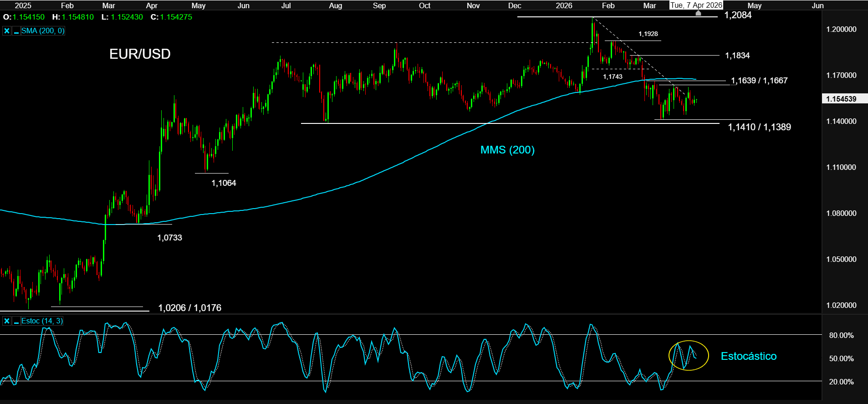The width and height of the screenshot is (868, 404).
Task: Click the 1,0733 level label
Action: [169, 238]
